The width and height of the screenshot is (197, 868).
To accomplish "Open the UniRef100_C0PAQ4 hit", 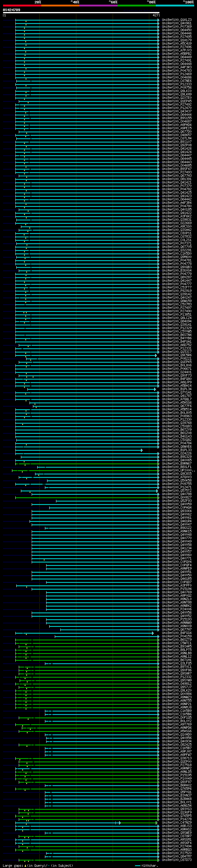I will coord(177,507).
